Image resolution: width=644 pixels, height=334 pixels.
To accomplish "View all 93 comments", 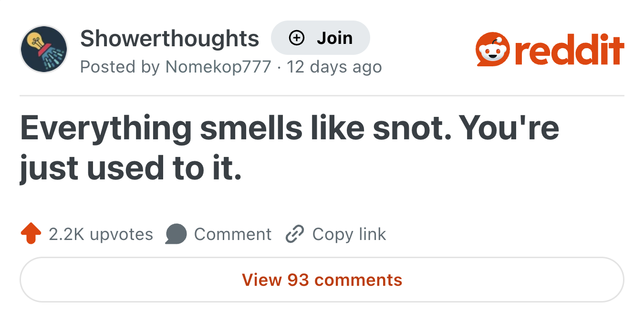I will pyautogui.click(x=322, y=280).
